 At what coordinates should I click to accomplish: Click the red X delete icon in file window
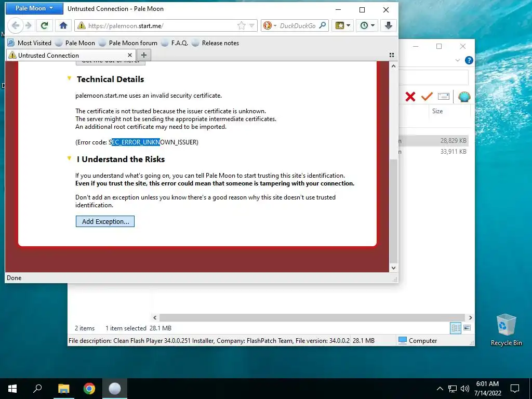coord(410,97)
